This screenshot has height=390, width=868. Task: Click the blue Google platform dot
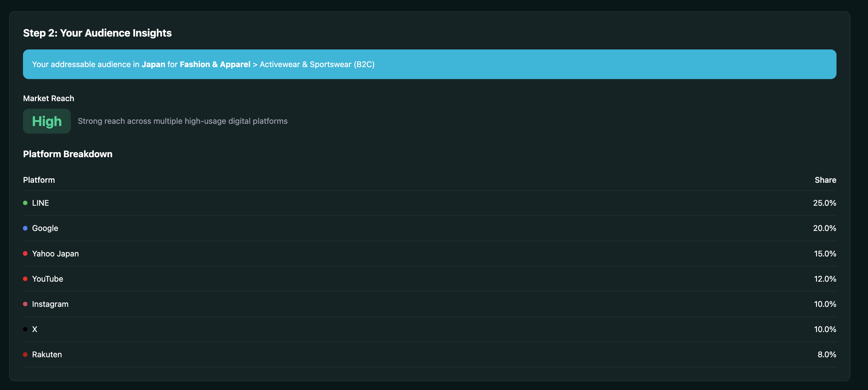click(25, 228)
